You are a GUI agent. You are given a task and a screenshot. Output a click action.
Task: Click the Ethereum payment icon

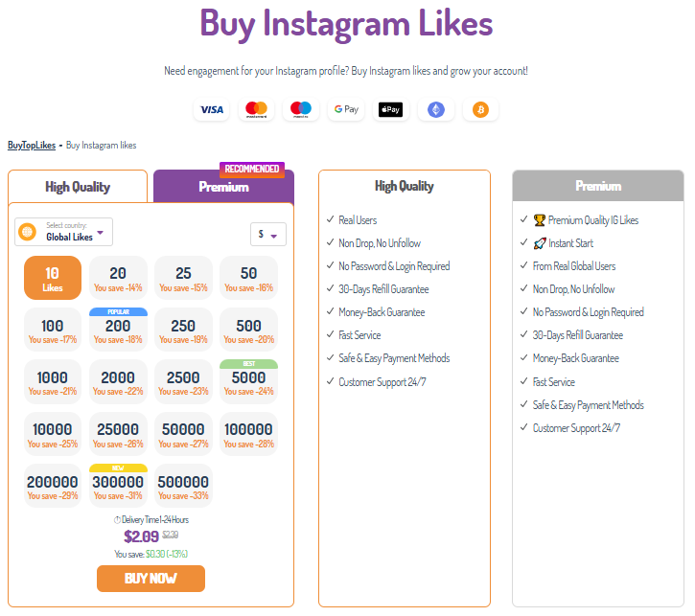tap(435, 110)
